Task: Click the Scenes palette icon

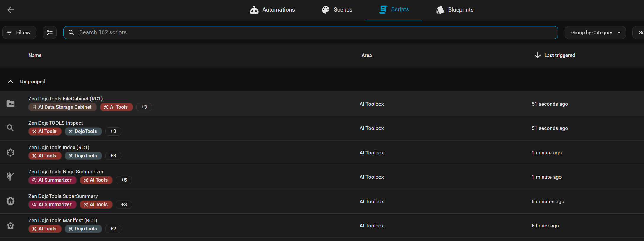Action: [326, 10]
